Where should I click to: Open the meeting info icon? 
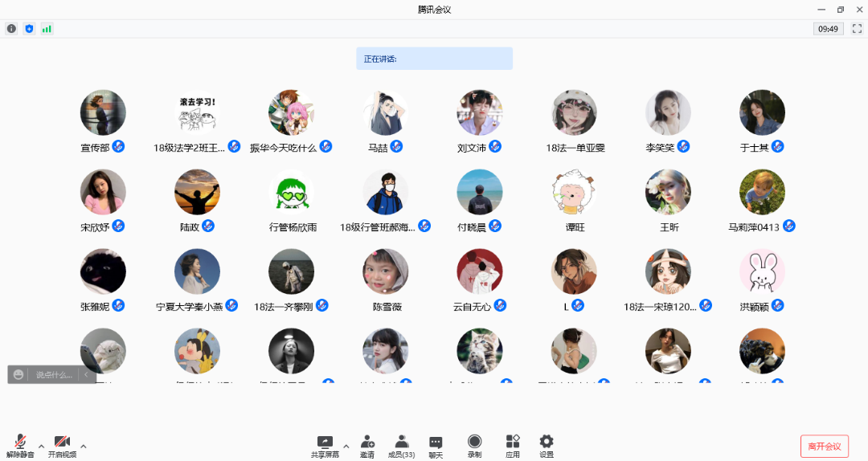pos(11,29)
